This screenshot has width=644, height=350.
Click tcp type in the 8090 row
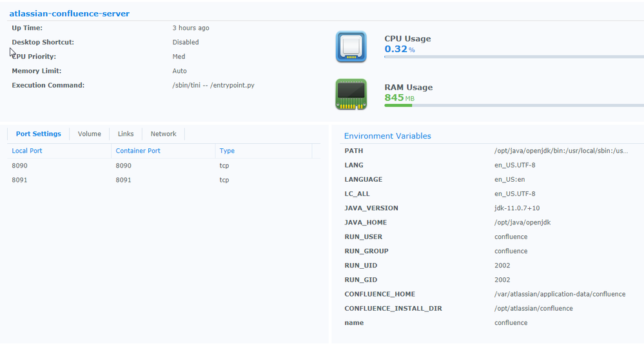[x=224, y=166]
